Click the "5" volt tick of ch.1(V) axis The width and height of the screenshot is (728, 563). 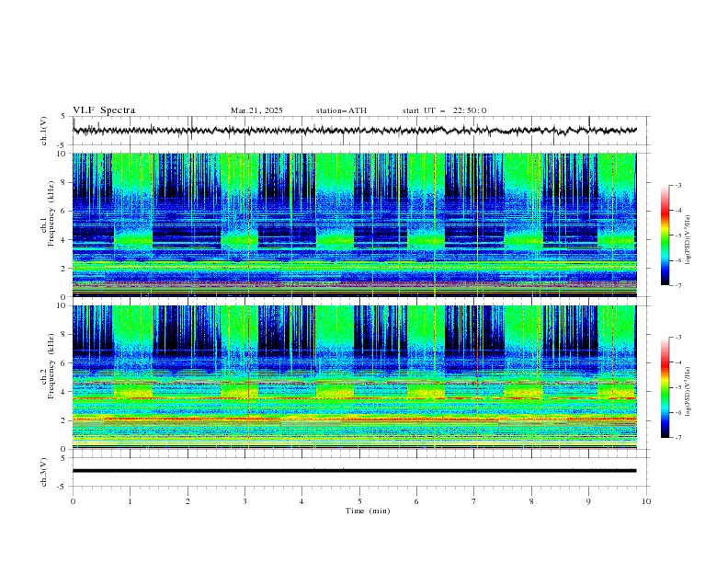point(63,117)
